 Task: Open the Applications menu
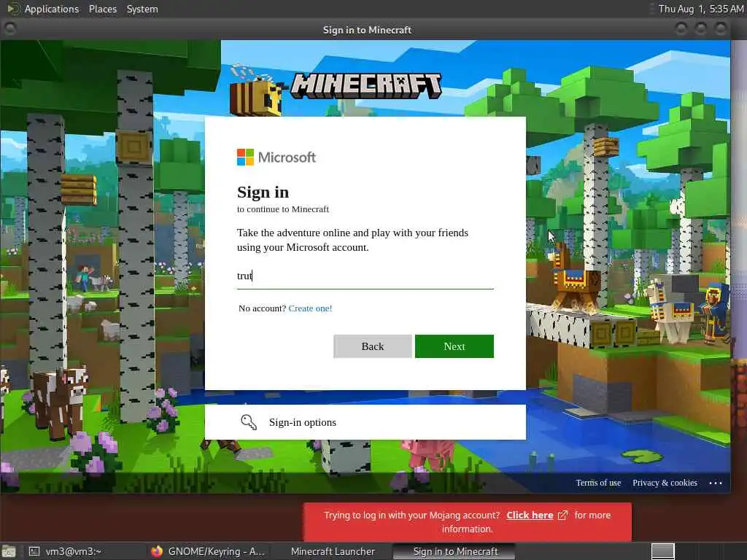click(52, 9)
